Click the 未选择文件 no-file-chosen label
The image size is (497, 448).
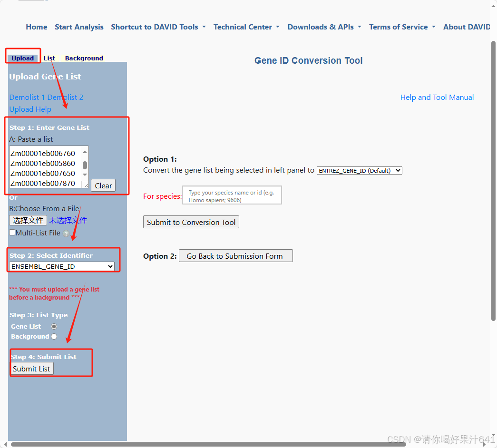coord(68,220)
